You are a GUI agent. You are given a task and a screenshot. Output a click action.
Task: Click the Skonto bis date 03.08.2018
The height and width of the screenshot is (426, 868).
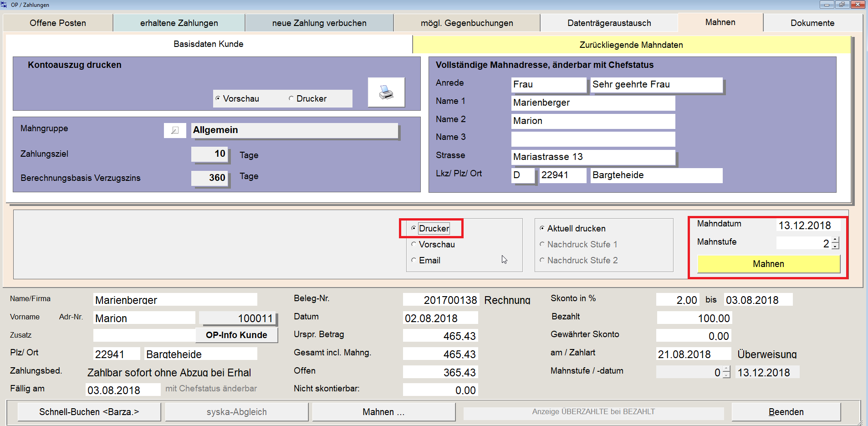point(758,300)
